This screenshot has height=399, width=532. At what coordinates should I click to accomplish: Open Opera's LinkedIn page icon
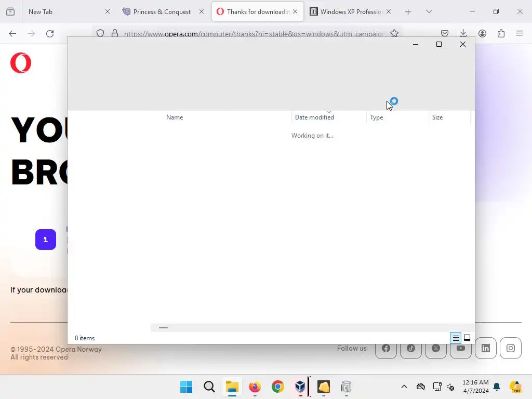point(486,348)
